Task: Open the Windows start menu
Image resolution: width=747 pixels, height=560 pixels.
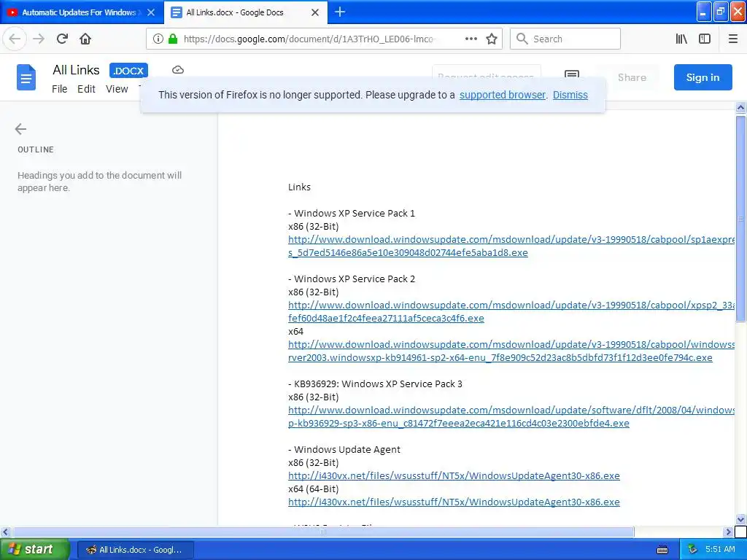Action: click(x=34, y=550)
